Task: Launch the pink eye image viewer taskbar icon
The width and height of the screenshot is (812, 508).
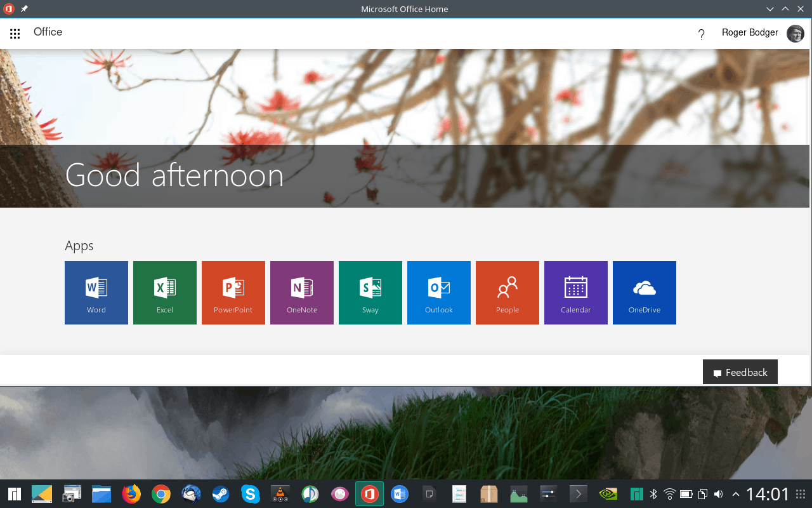Action: coord(340,494)
